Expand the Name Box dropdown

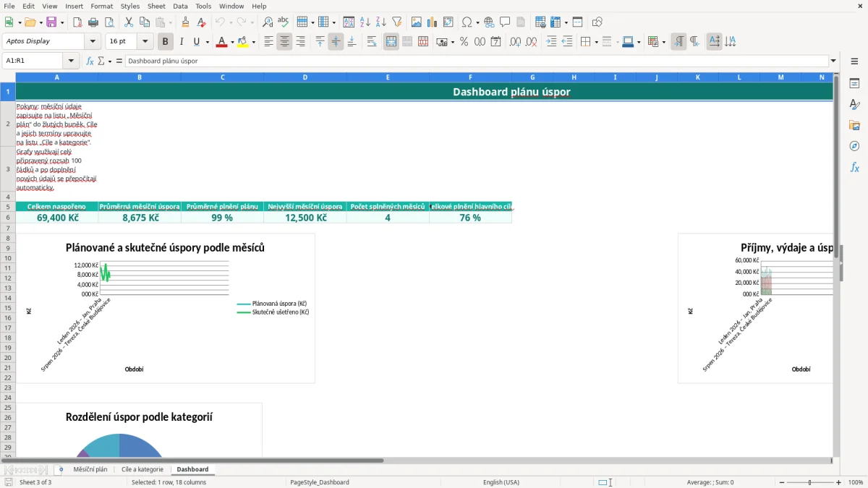coord(72,61)
